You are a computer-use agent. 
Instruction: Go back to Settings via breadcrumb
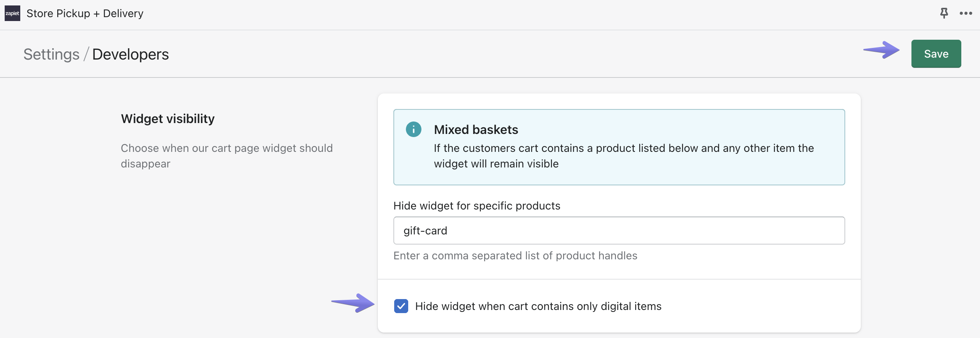pyautogui.click(x=51, y=55)
